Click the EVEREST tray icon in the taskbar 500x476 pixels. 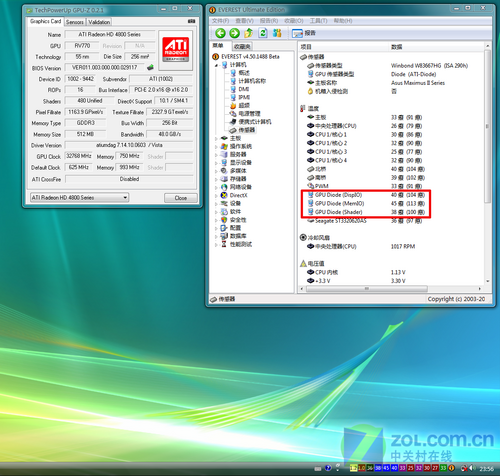pos(452,468)
